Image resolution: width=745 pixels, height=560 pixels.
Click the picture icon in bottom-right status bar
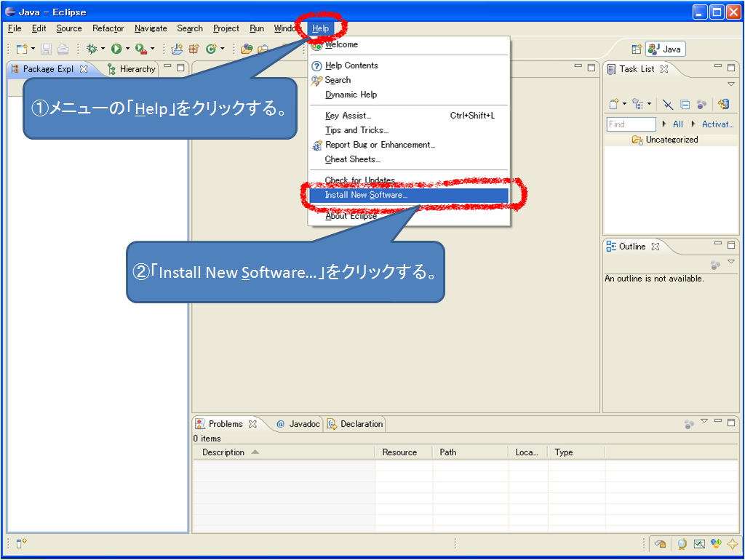click(x=699, y=544)
